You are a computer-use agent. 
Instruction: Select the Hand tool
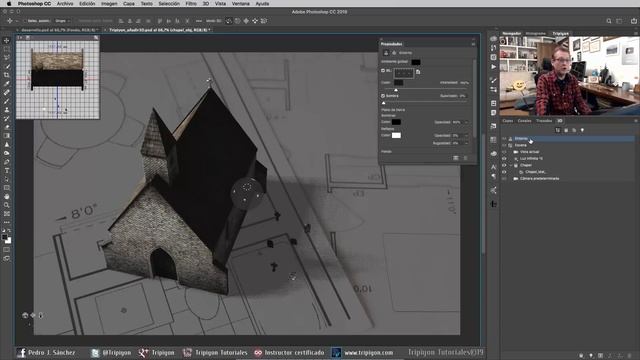click(x=7, y=196)
